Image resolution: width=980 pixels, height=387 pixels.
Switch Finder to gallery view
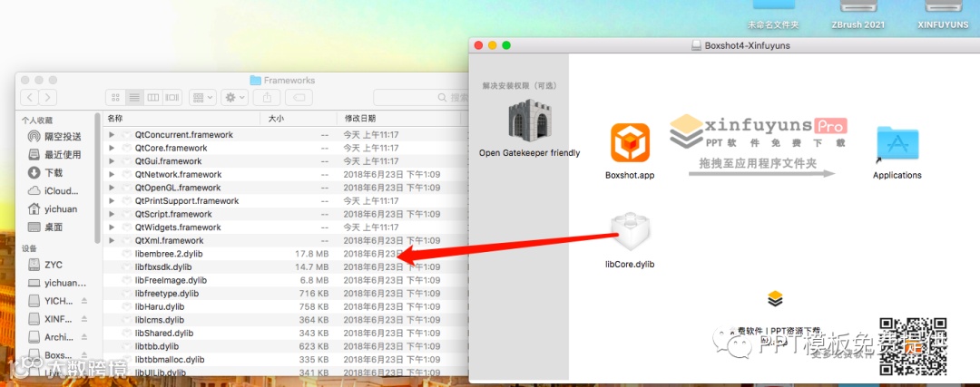coord(171,97)
